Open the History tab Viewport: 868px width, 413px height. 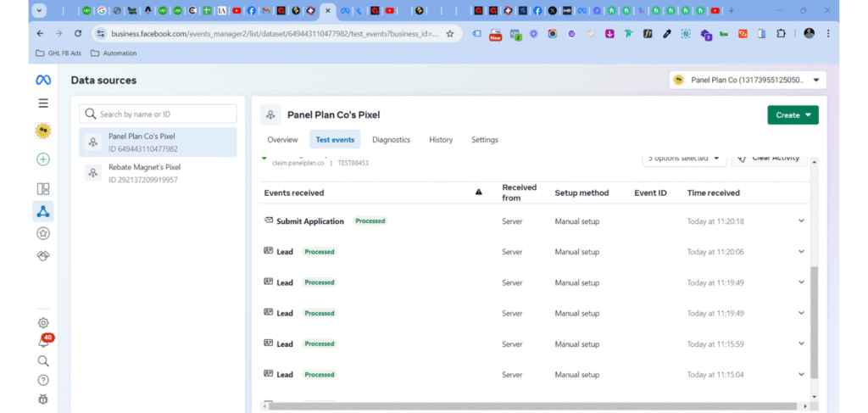[441, 140]
